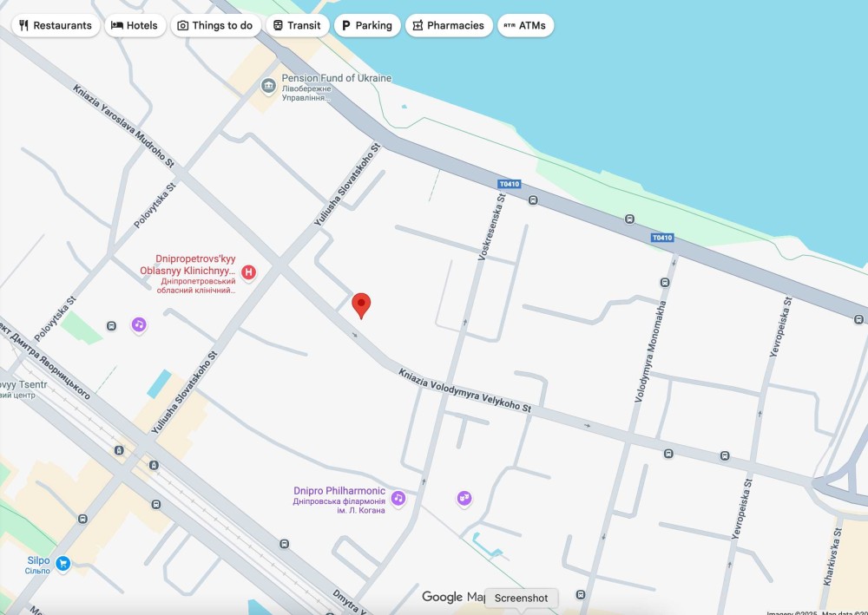Tap the ATMs filter chip

[525, 25]
